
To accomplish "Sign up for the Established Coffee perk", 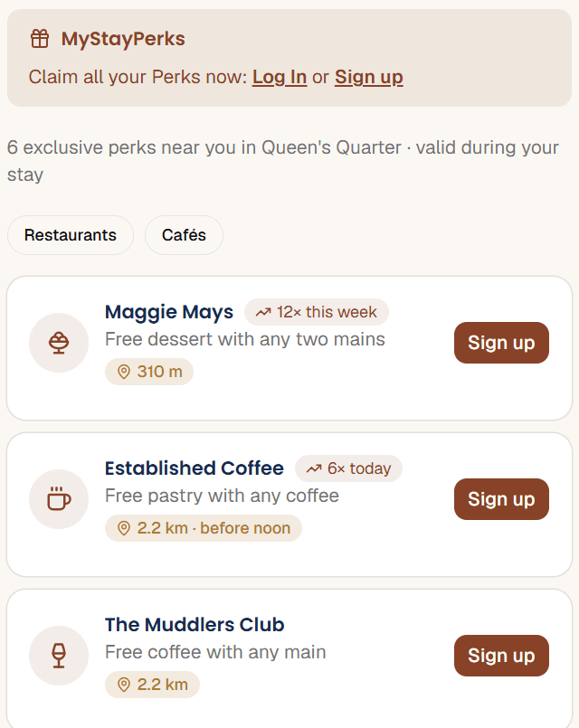I will point(501,499).
